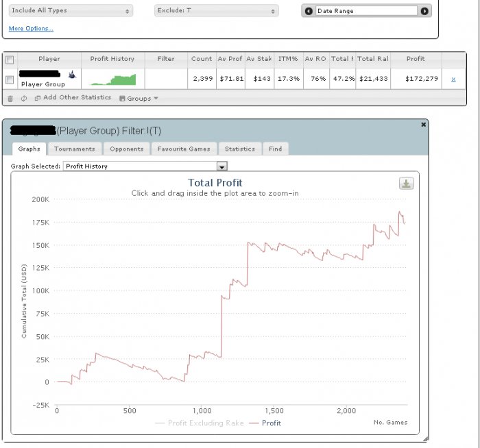Screen dimensions: 480x448
Task: Toggle the Profit legend series
Action: (x=265, y=423)
